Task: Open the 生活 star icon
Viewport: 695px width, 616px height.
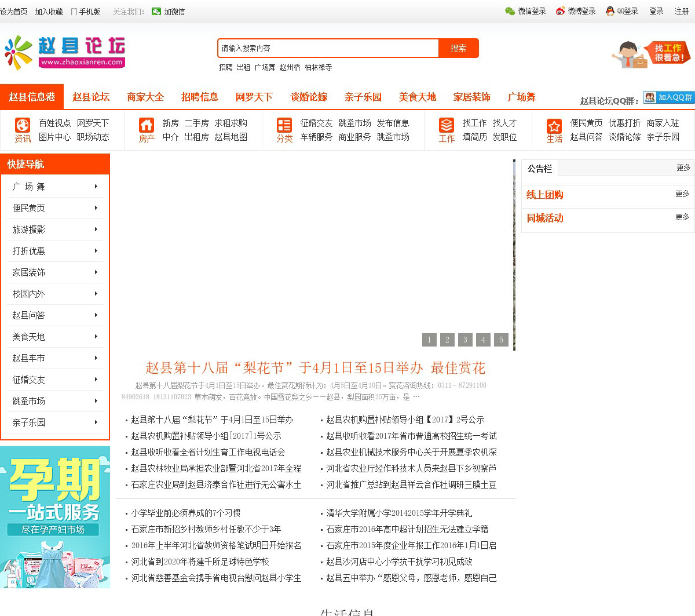Action: point(554,126)
